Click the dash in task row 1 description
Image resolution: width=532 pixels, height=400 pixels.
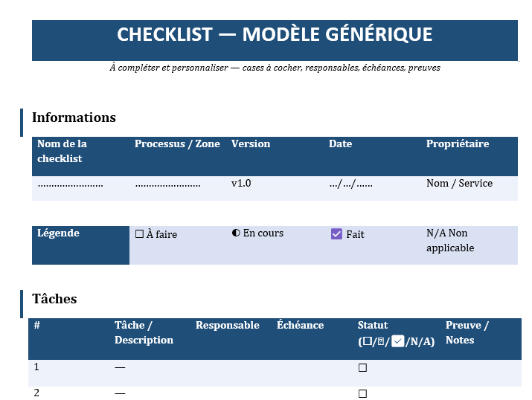pos(120,367)
